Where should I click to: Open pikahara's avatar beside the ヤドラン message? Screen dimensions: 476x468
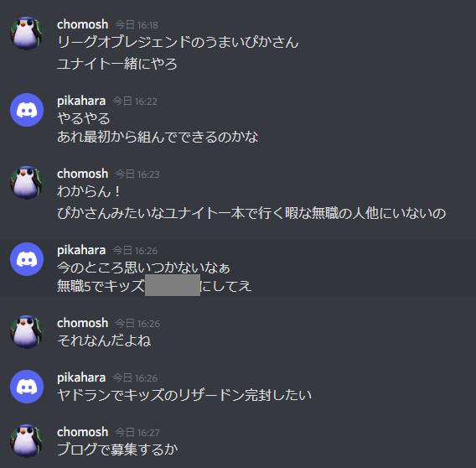point(27,387)
